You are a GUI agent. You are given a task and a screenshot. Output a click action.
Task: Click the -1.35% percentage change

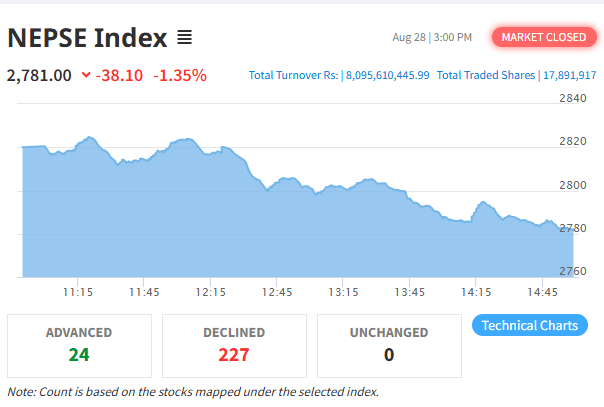coord(180,75)
